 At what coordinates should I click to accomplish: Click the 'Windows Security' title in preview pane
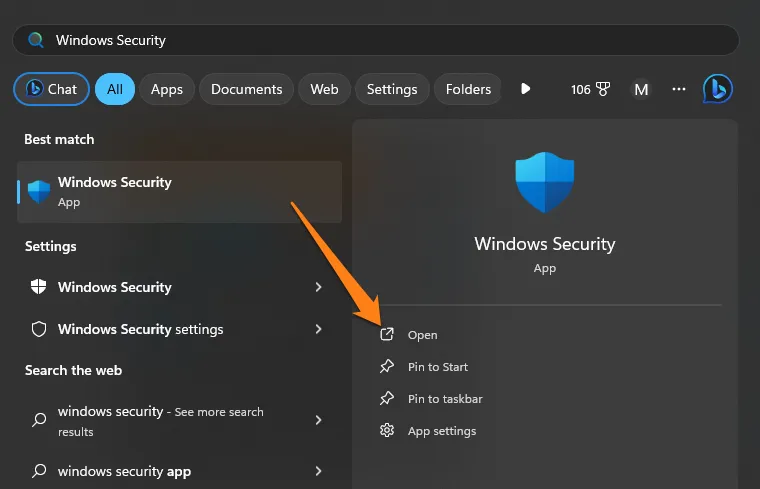(545, 244)
